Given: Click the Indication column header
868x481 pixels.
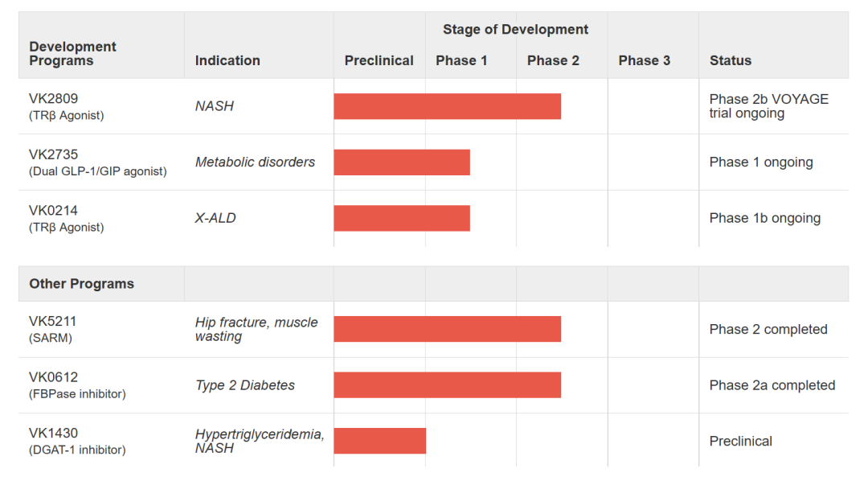Looking at the screenshot, I should click(x=227, y=60).
